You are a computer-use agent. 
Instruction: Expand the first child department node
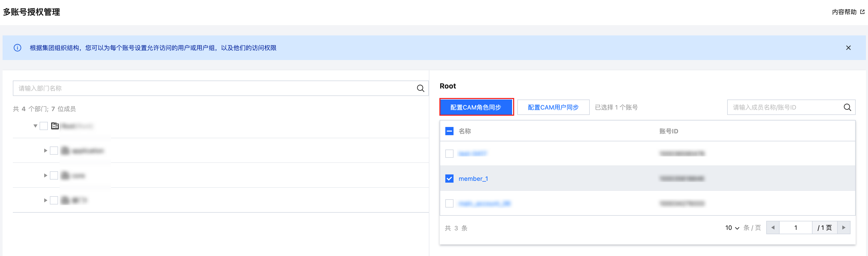tap(45, 151)
